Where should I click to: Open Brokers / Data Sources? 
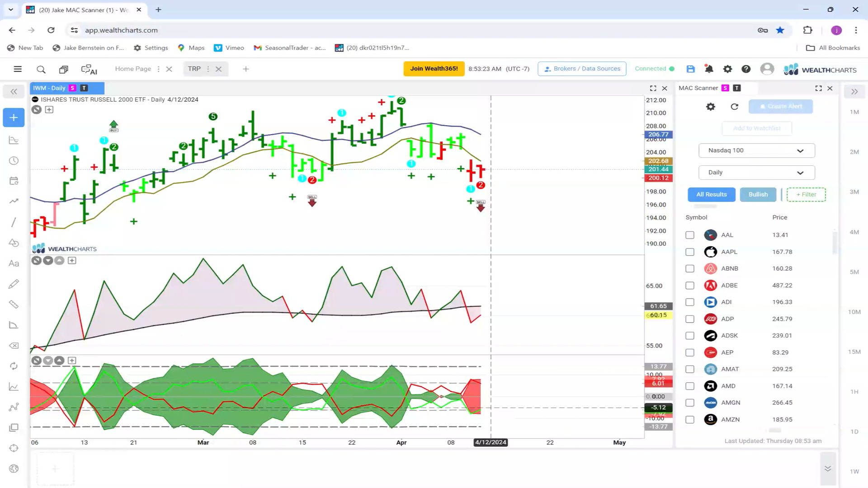(x=582, y=69)
